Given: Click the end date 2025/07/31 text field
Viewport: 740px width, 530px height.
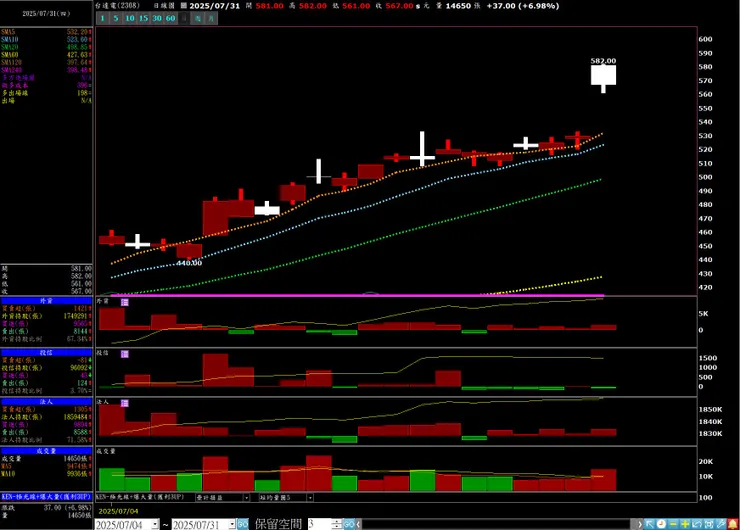Looking at the screenshot, I should click(200, 524).
